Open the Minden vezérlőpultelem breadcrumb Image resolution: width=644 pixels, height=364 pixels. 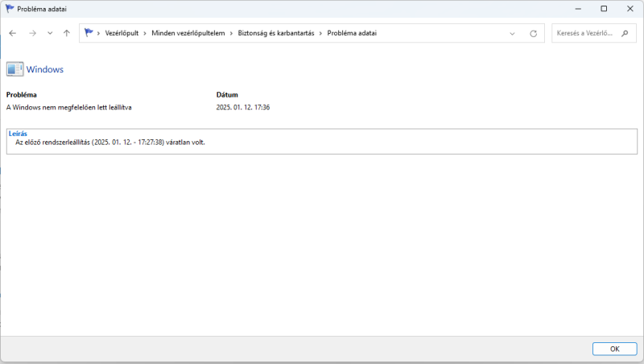pos(188,33)
